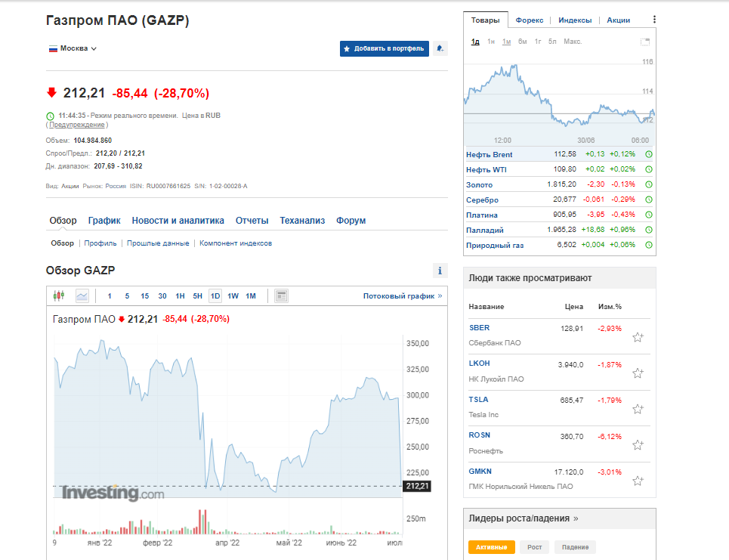Toggle the favorite star for GMKN
The width and height of the screenshot is (729, 560).
click(638, 480)
